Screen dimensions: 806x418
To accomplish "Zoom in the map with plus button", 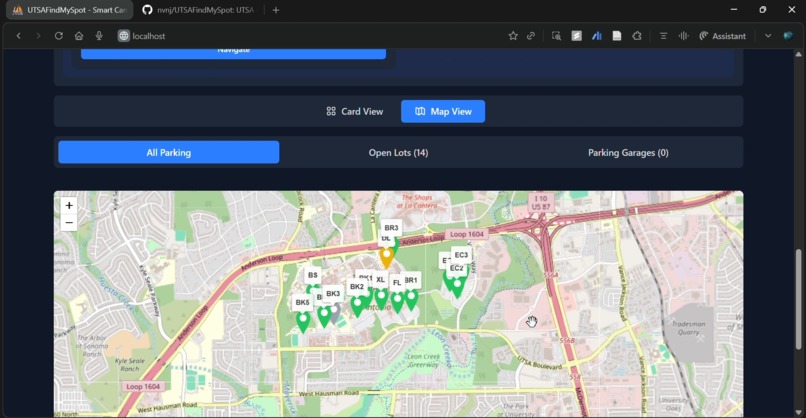I will tap(69, 206).
